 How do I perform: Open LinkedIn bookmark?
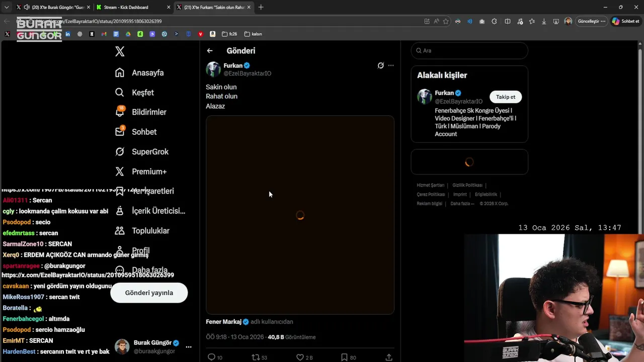pyautogui.click(x=67, y=34)
